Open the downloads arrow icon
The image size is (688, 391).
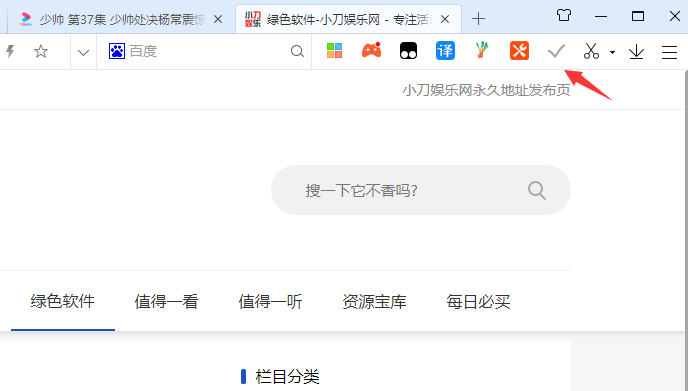[636, 52]
